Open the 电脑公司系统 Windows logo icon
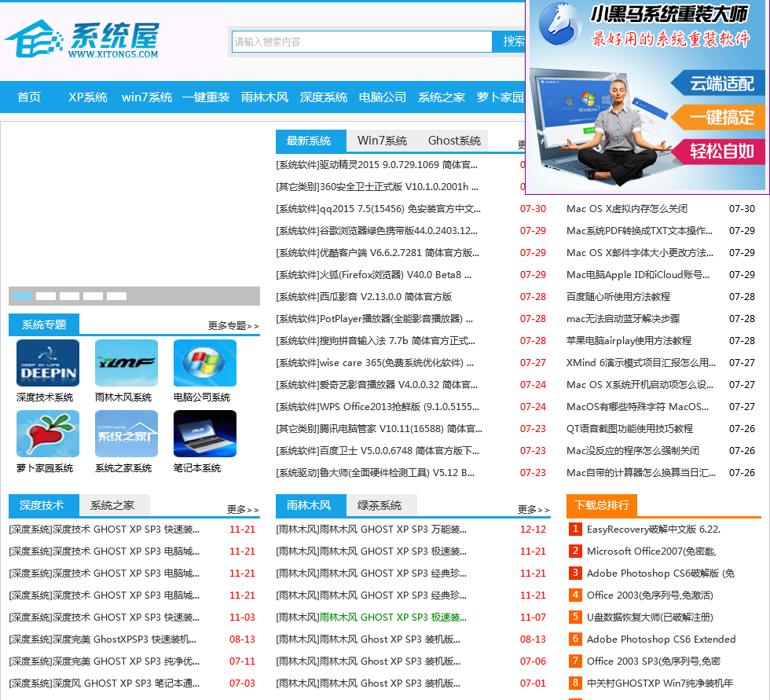This screenshot has height=700, width=770. [205, 363]
